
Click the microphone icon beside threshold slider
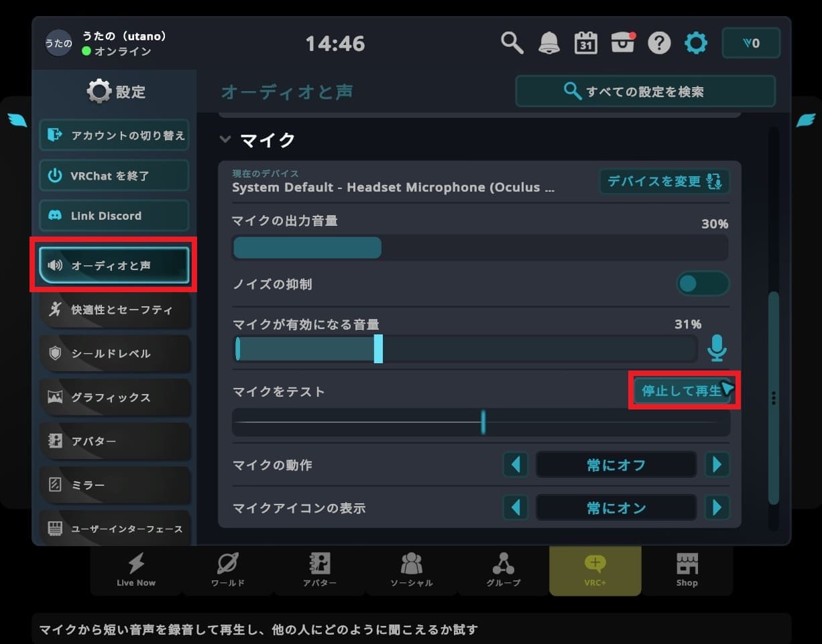(717, 348)
